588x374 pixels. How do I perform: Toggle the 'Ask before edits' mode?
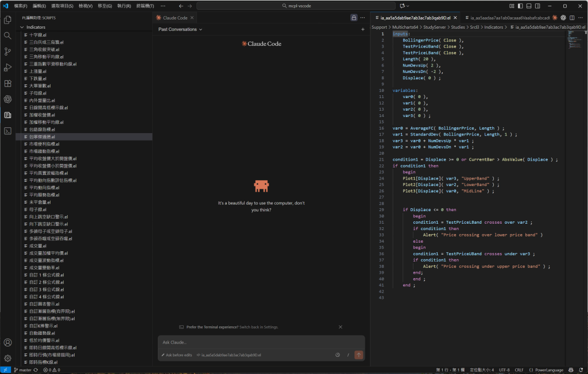pos(176,355)
